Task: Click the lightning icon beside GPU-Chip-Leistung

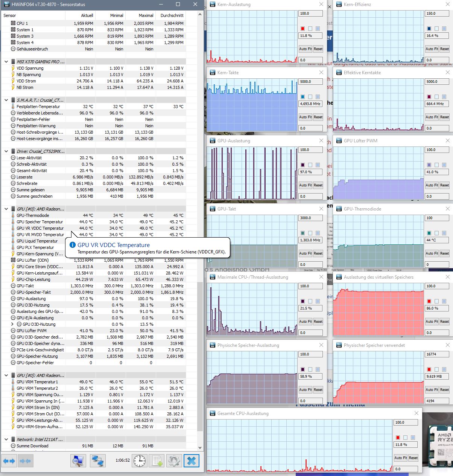Action: (13, 279)
